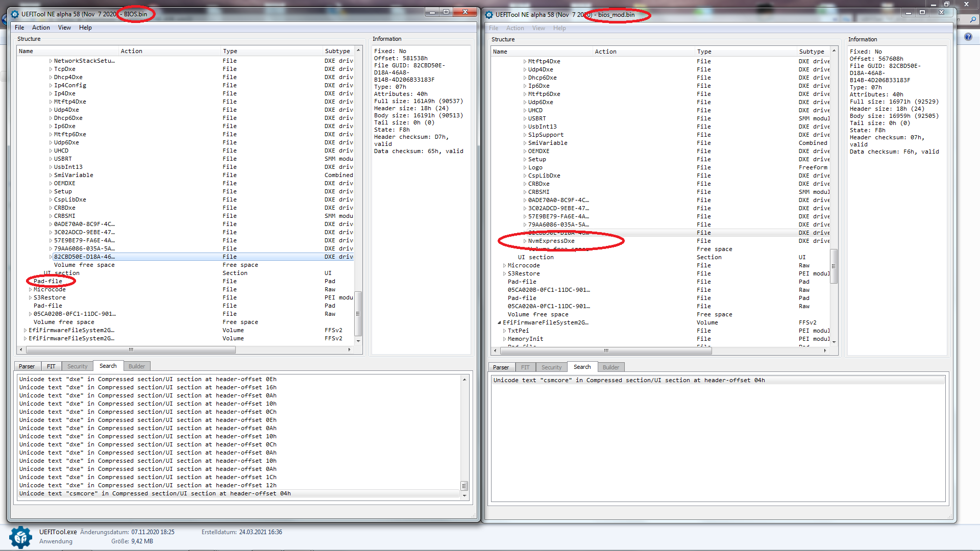
Task: Select first Pad-file entry in BIOS.bin tree
Action: 48,281
